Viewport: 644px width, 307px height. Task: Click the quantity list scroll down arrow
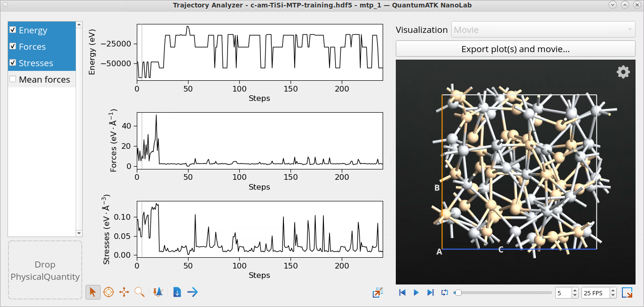coord(79,233)
